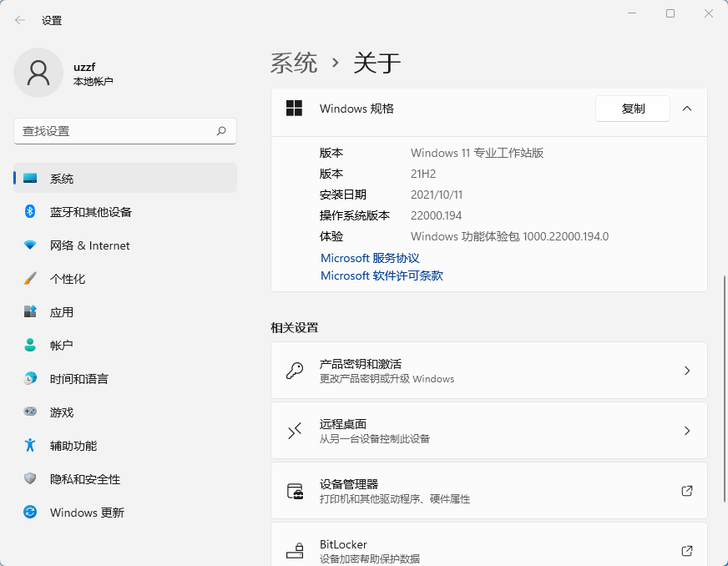The width and height of the screenshot is (728, 566).
Task: Click the Windows 更新 sync icon
Action: pyautogui.click(x=30, y=513)
